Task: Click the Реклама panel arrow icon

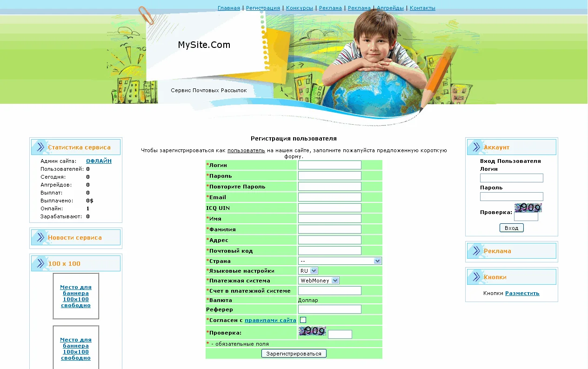Action: [476, 251]
